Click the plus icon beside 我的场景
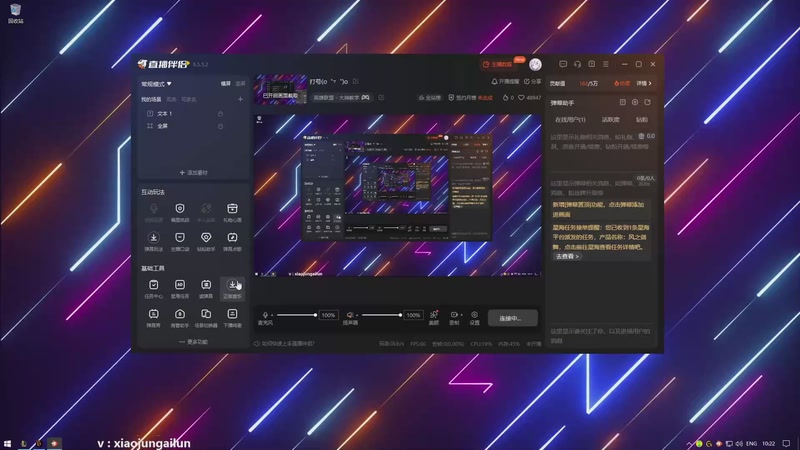 click(x=240, y=99)
